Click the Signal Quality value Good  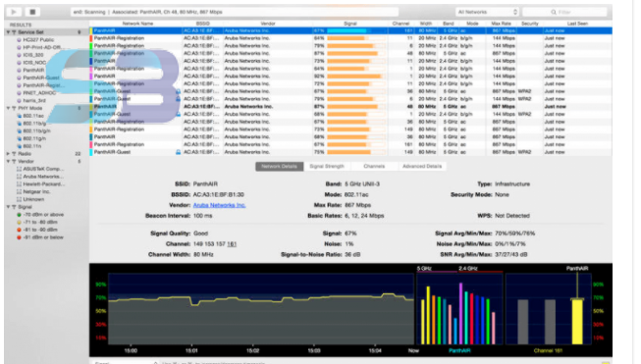pos(200,234)
